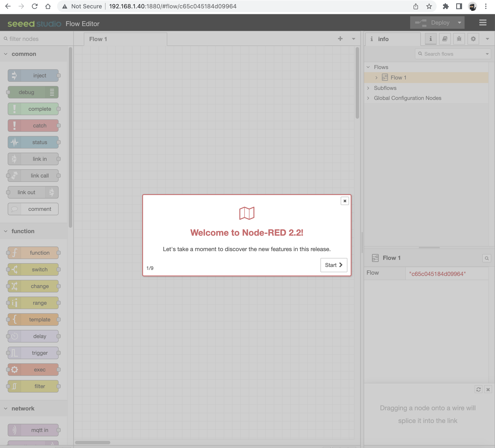
Task: Switch to the Flow 1 workspace tab
Action: 126,39
